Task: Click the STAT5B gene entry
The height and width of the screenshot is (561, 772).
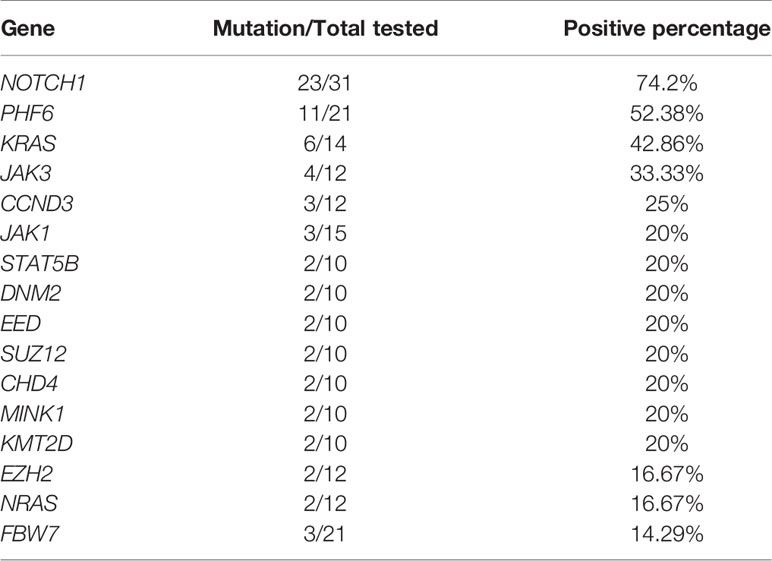Action: (39, 264)
